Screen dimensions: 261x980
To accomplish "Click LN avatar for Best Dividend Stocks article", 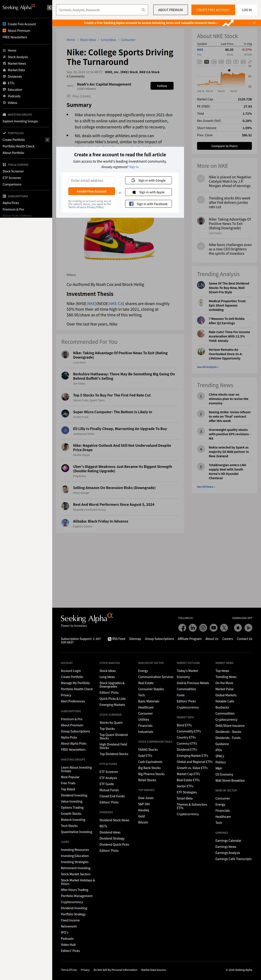I will pyautogui.click(x=201, y=285).
